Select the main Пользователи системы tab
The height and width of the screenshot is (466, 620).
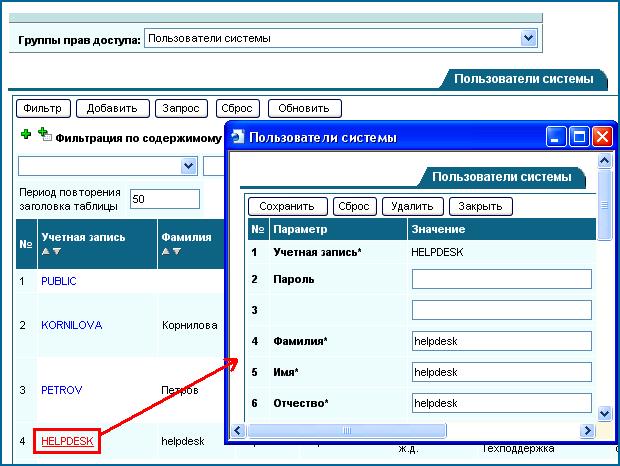(x=523, y=79)
